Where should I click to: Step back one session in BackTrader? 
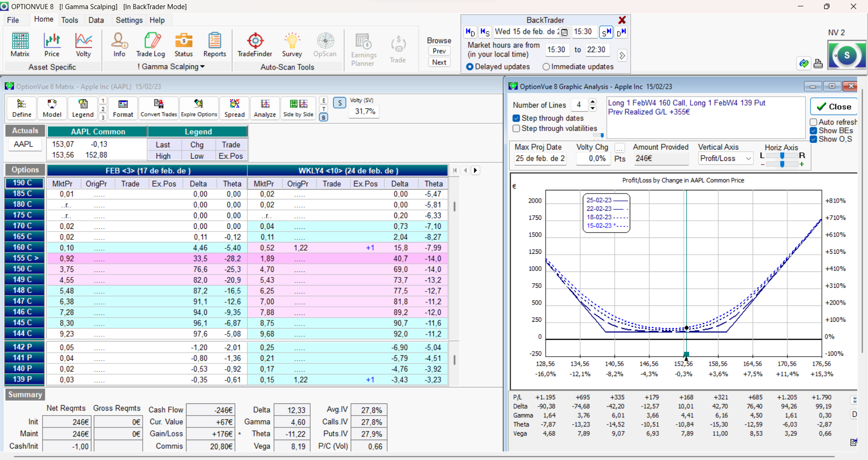pyautogui.click(x=485, y=32)
